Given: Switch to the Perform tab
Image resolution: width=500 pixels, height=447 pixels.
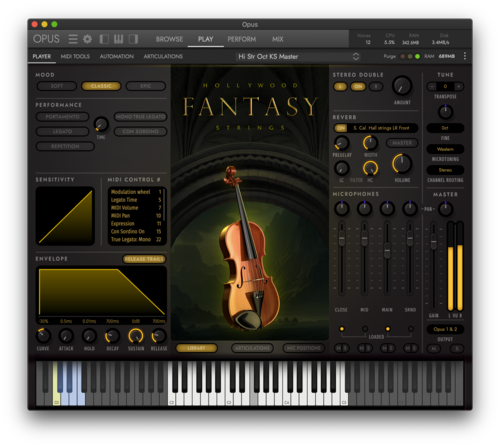Looking at the screenshot, I should coord(242,39).
